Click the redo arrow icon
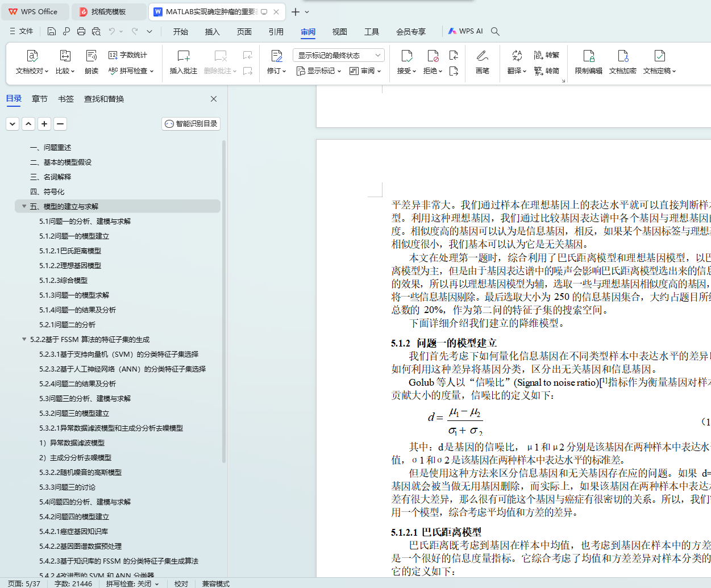Image resolution: width=711 pixels, height=588 pixels. click(x=135, y=31)
